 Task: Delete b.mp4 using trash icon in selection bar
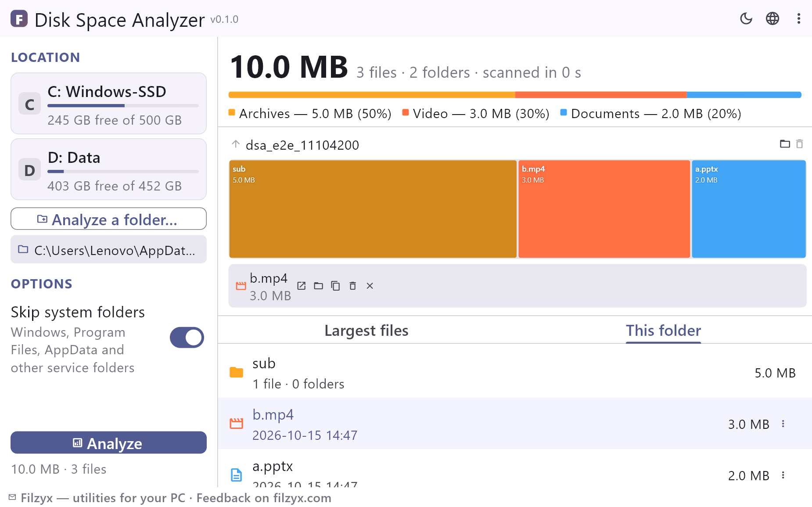pyautogui.click(x=352, y=286)
